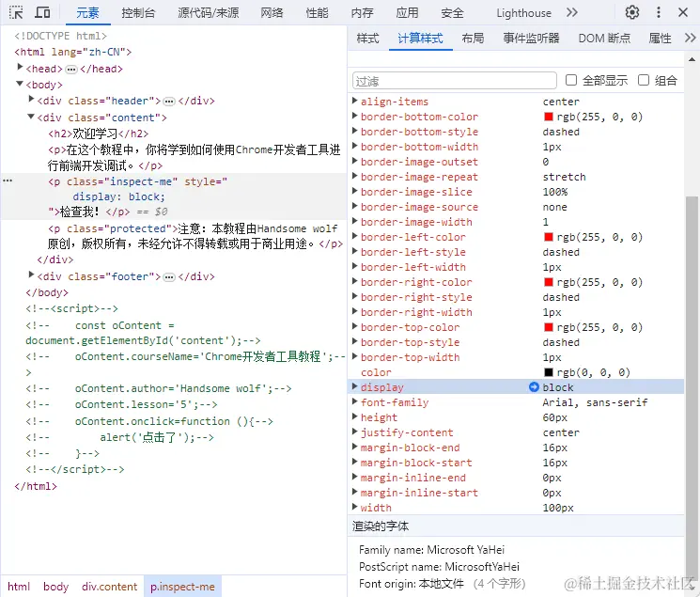700x597 pixels.
Task: Expand the font-family computed property
Action: [x=355, y=401]
